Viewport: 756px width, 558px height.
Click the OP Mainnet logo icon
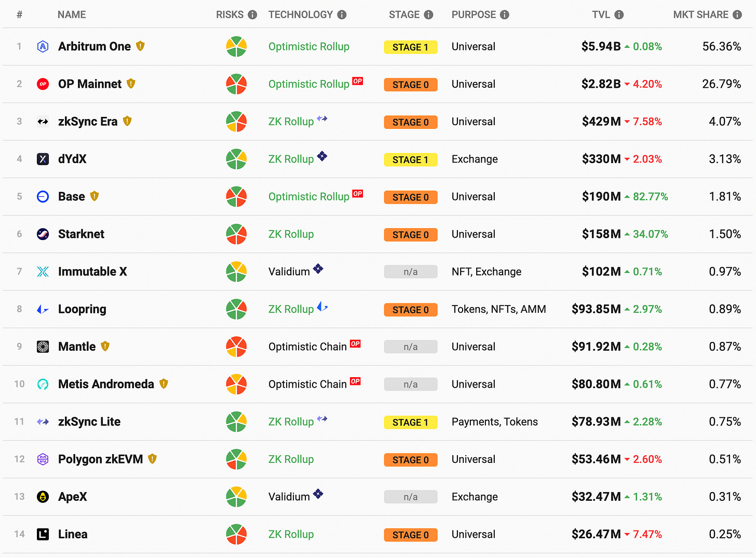tap(43, 84)
